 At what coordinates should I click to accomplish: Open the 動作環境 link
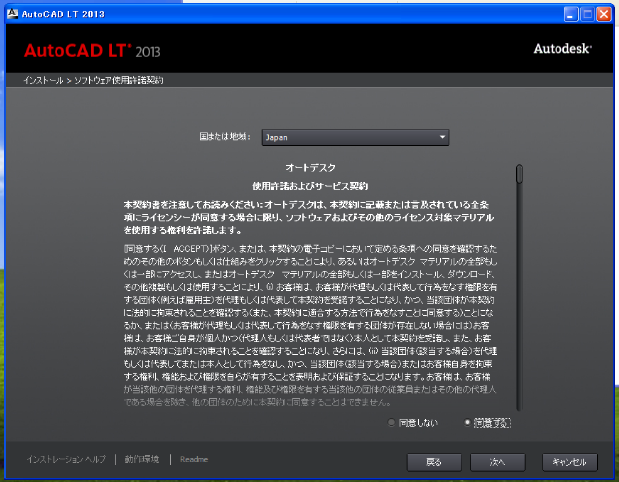pyautogui.click(x=142, y=459)
